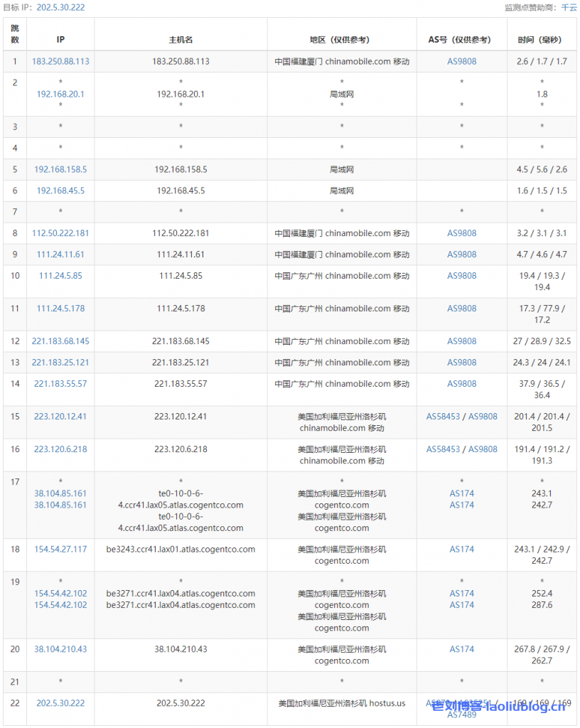The image size is (580, 728).
Task: Select IP 38.104.85.161 in hop 17
Action: [x=60, y=493]
